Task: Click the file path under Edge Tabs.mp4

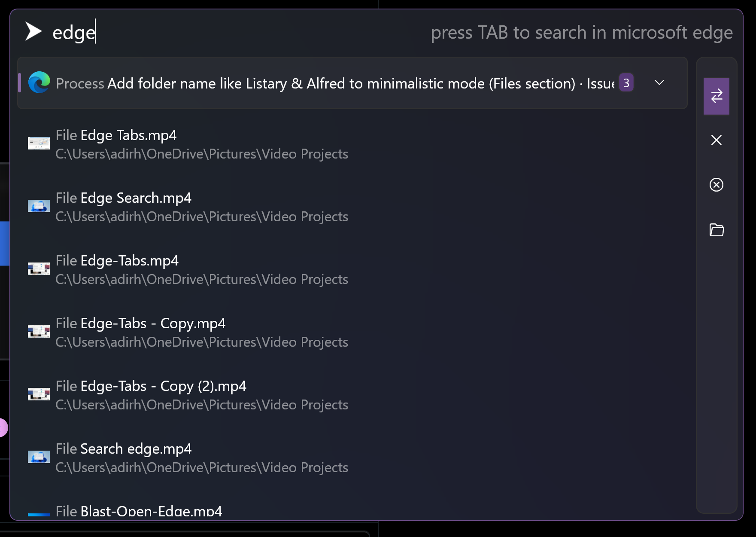Action: point(202,153)
